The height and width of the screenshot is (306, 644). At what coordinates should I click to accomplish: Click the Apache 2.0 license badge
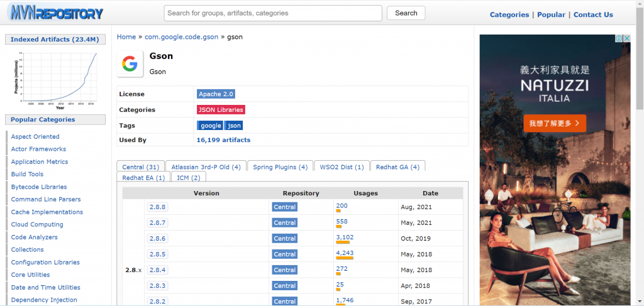click(216, 94)
